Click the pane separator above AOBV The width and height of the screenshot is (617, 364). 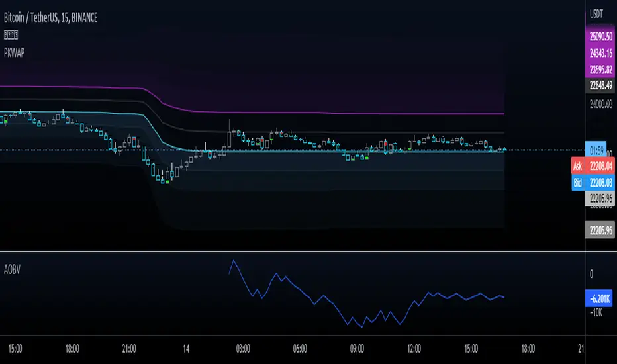(x=293, y=251)
